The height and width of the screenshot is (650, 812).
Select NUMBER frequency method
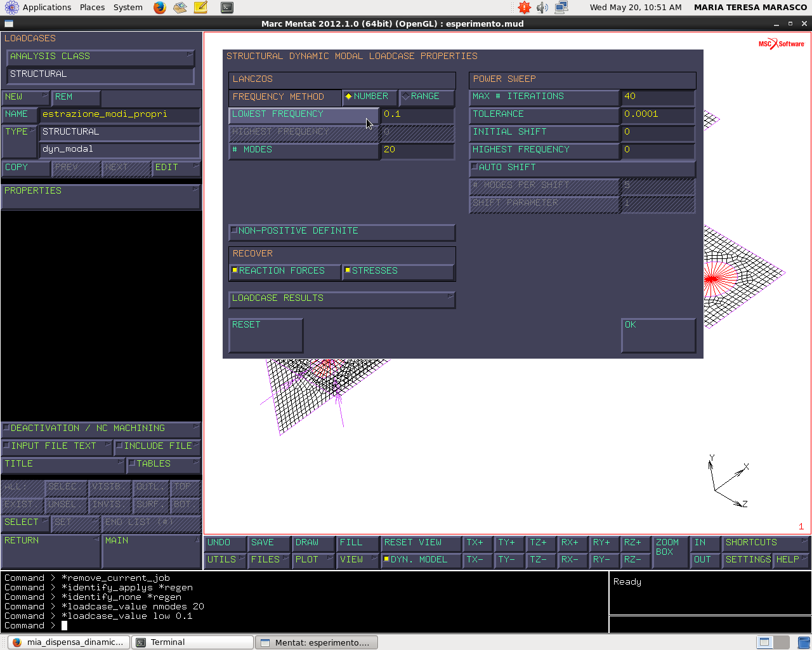(370, 97)
